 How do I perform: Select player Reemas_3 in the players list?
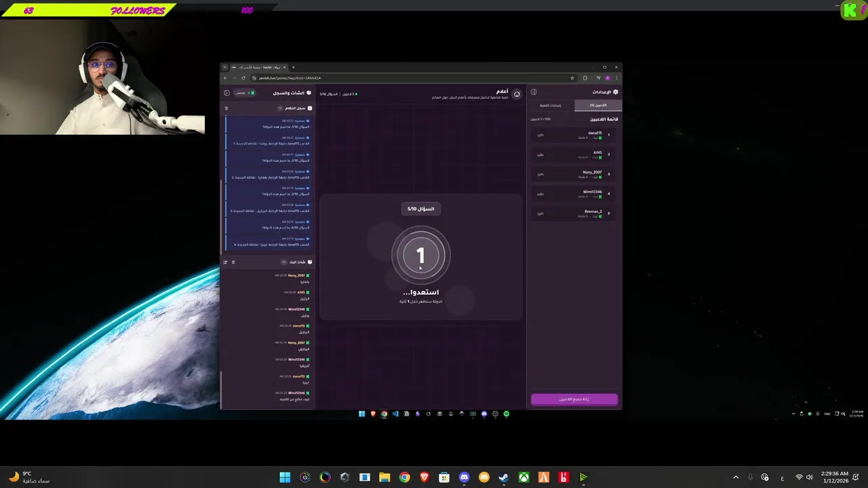click(574, 213)
